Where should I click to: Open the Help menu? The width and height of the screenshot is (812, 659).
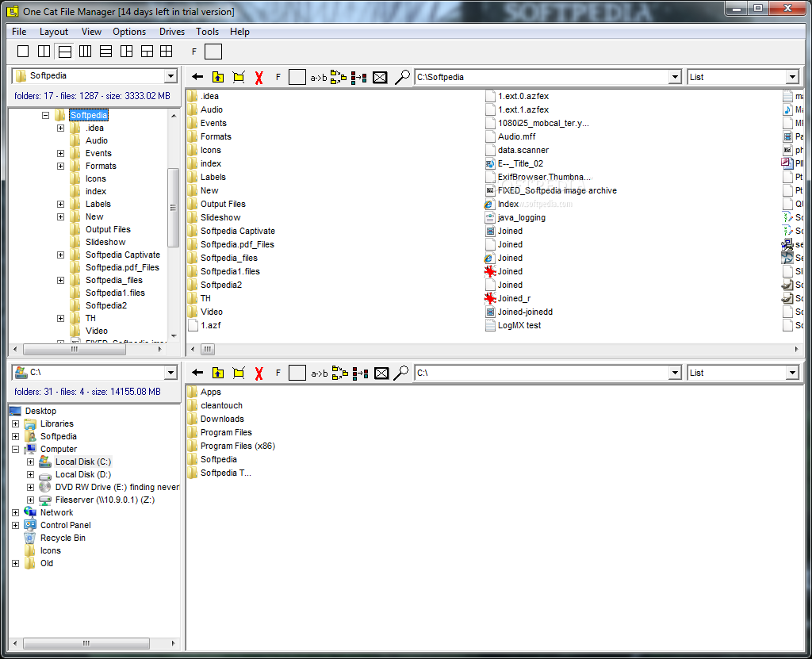pyautogui.click(x=239, y=32)
